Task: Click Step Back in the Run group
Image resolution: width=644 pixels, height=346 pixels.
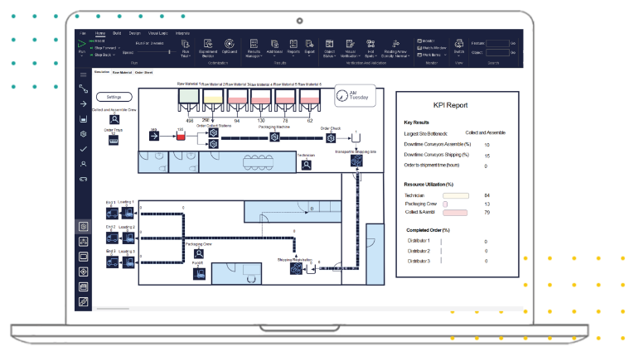Action: (x=102, y=55)
